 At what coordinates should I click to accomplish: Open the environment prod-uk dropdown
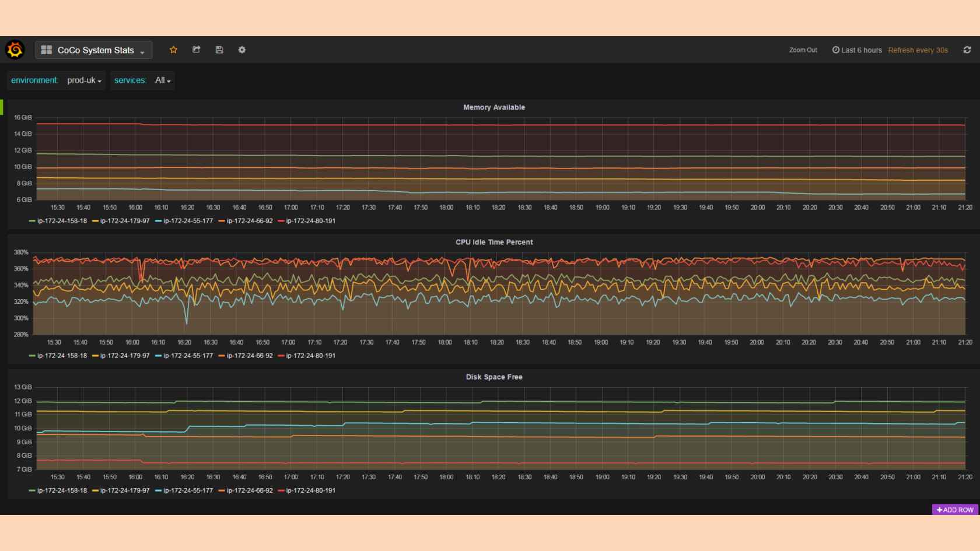tap(85, 80)
